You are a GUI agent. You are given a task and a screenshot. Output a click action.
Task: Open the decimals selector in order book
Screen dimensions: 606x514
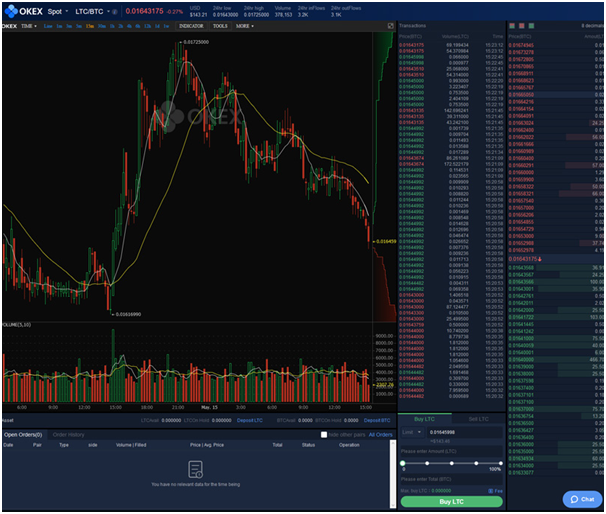pyautogui.click(x=592, y=26)
